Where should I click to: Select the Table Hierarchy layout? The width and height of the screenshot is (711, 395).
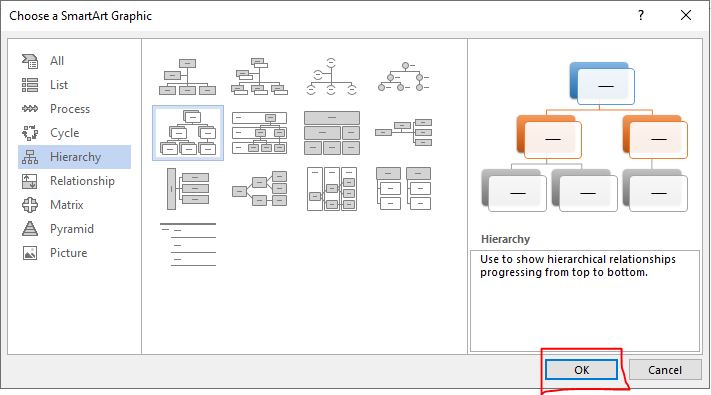point(331,133)
